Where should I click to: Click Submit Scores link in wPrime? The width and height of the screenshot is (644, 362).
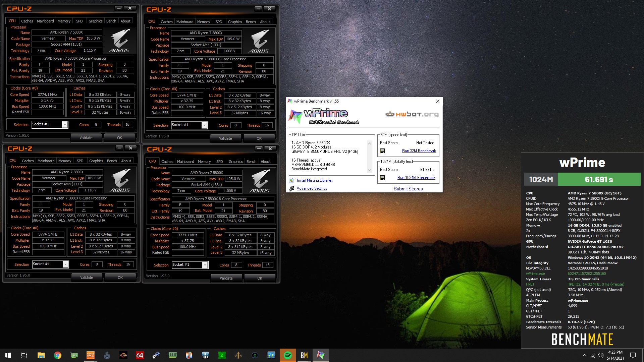pos(408,189)
